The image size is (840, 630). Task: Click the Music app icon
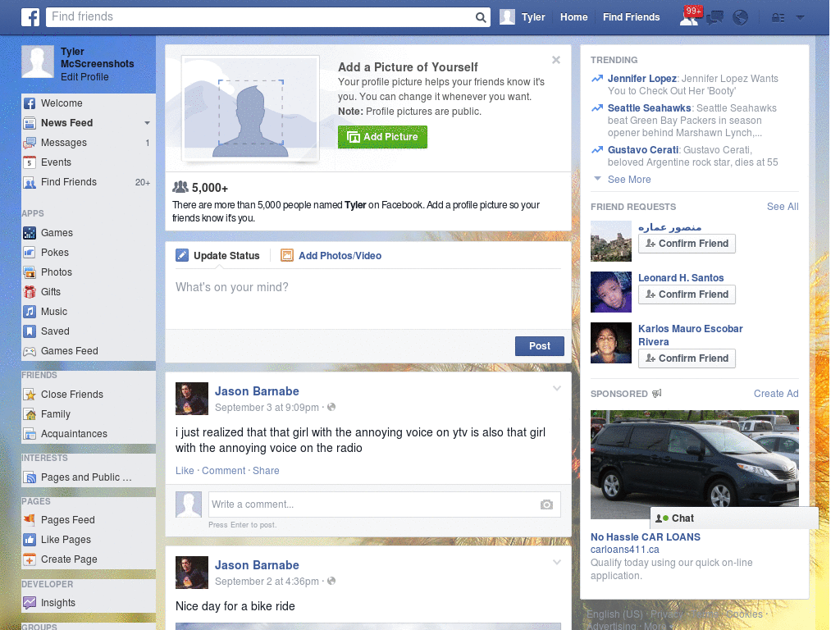pos(30,312)
